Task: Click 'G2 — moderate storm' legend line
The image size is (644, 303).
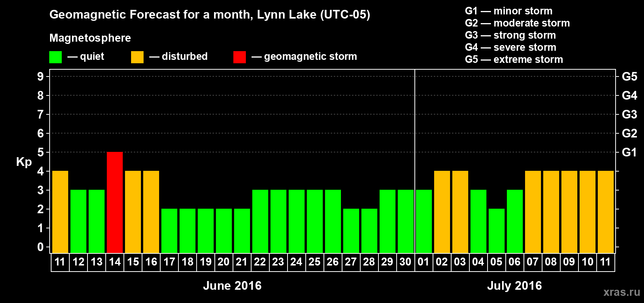Action: click(517, 23)
